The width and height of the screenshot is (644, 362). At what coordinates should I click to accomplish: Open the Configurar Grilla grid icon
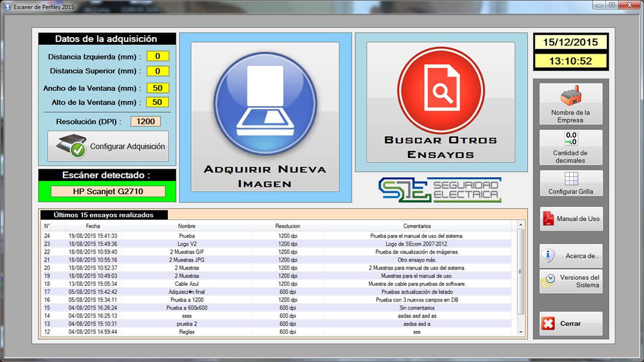(570, 179)
